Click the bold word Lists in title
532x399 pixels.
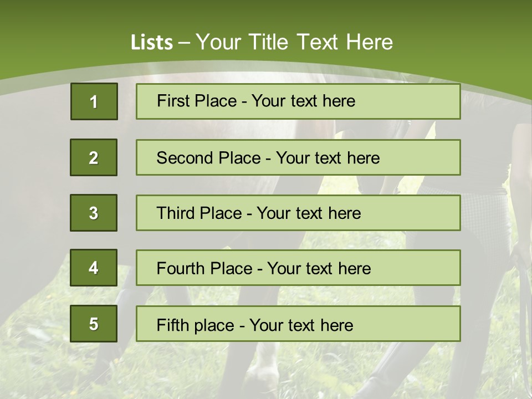[152, 43]
